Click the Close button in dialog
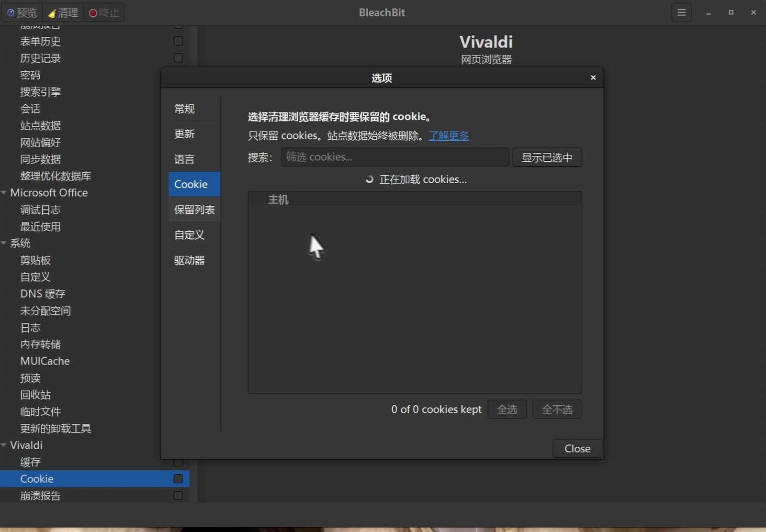The image size is (766, 532). click(x=577, y=448)
